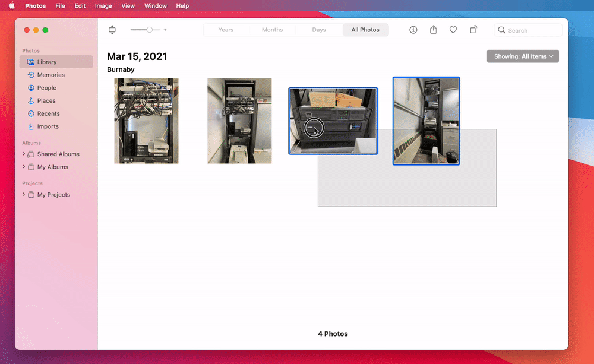Expand the My Projects chevron
Image resolution: width=594 pixels, height=364 pixels.
pos(24,194)
